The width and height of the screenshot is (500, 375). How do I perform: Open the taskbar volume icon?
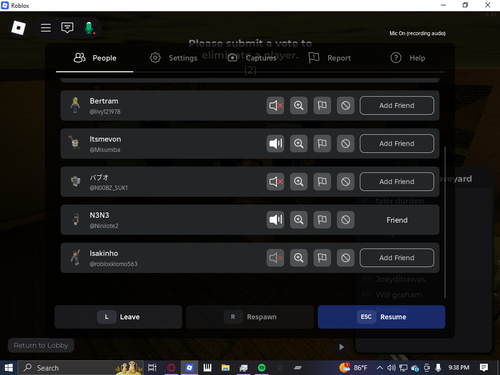(x=391, y=368)
